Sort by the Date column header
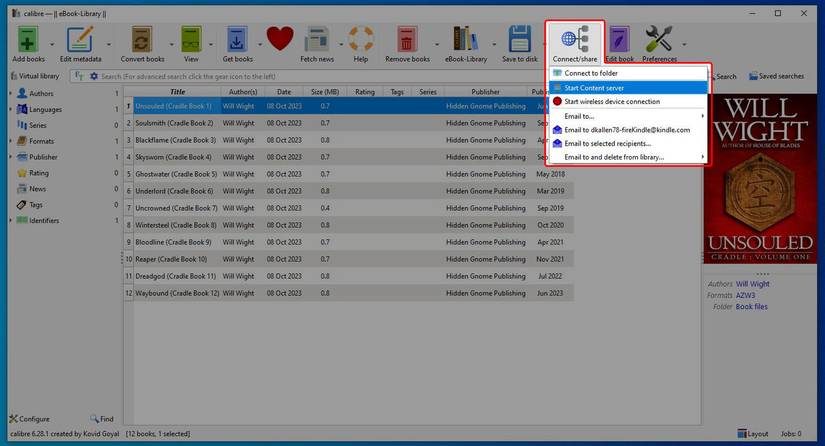Viewport: 825px width, 446px height. (284, 92)
